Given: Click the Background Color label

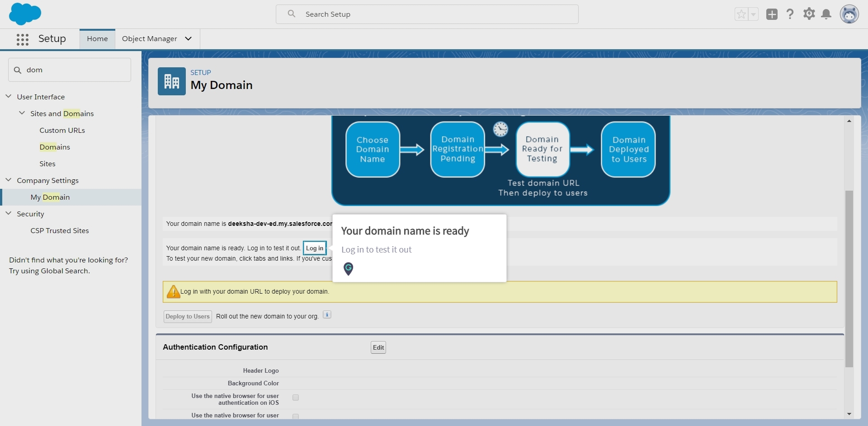Looking at the screenshot, I should tap(253, 383).
